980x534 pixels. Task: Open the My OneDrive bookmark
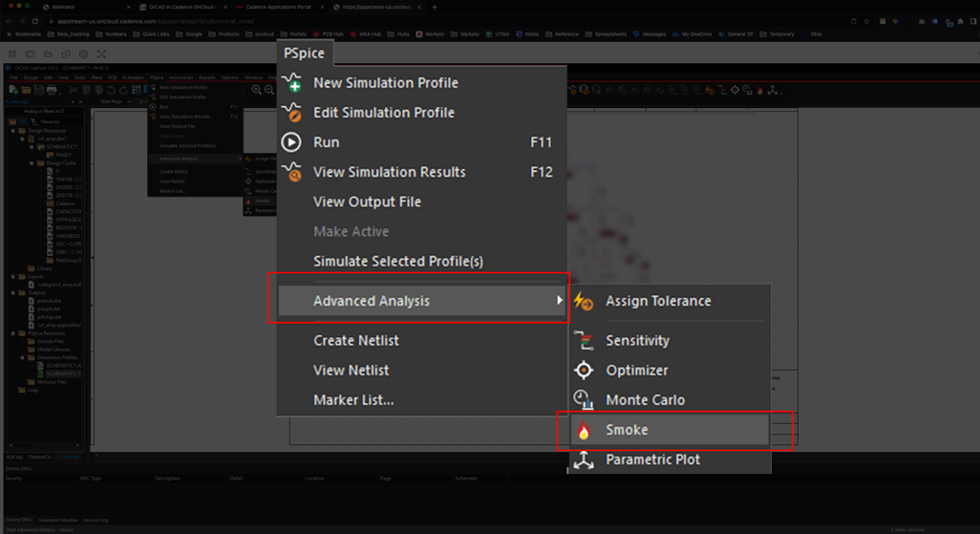[692, 34]
